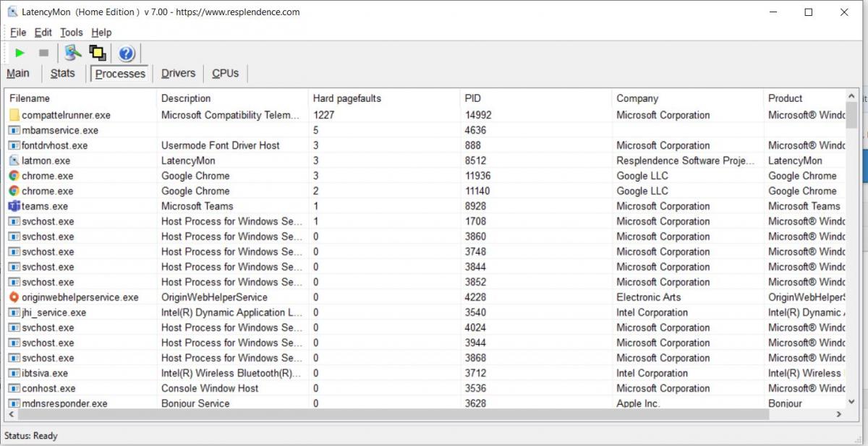Image resolution: width=868 pixels, height=446 pixels.
Task: Click the mdnsresponder.exe file icon
Action: pyautogui.click(x=14, y=403)
